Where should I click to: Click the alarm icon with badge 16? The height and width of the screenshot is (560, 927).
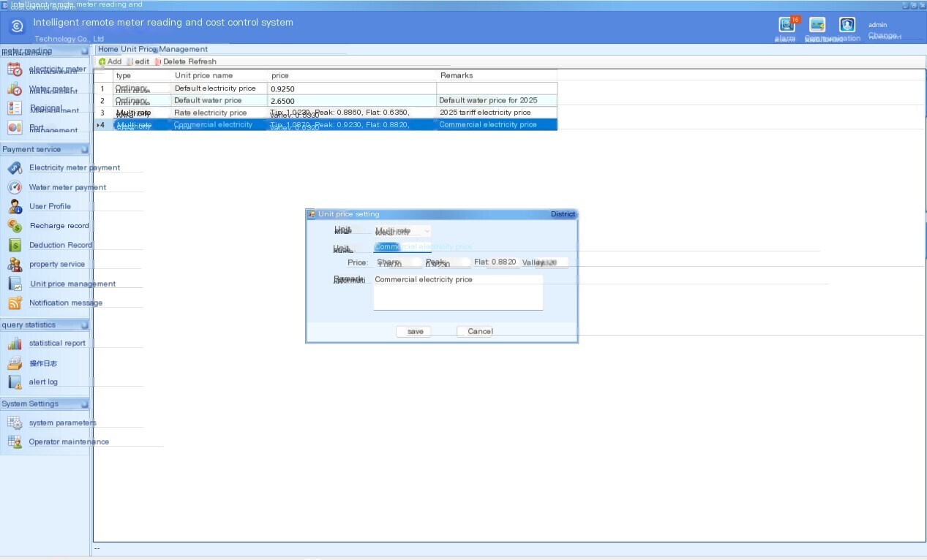pos(787,25)
